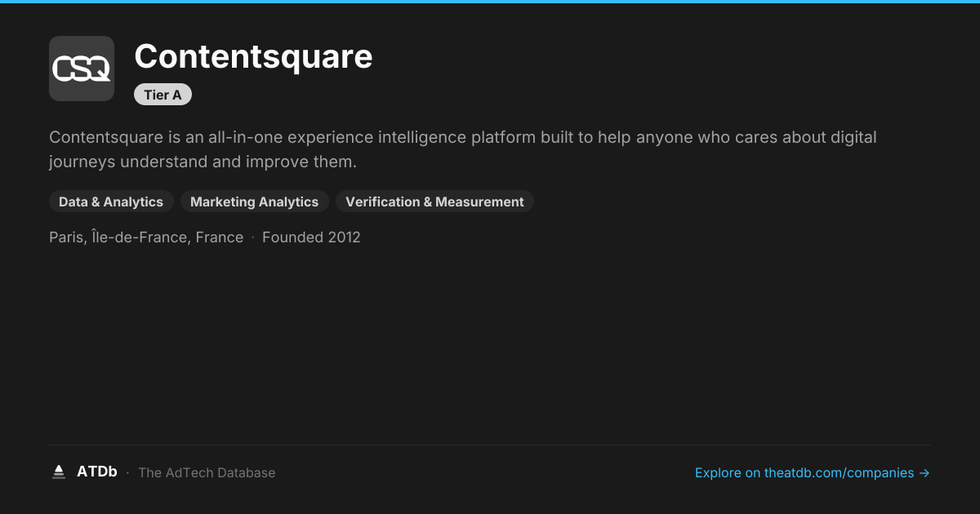Click the Paris, Île-de-France, France location text
980x514 pixels.
tap(146, 237)
